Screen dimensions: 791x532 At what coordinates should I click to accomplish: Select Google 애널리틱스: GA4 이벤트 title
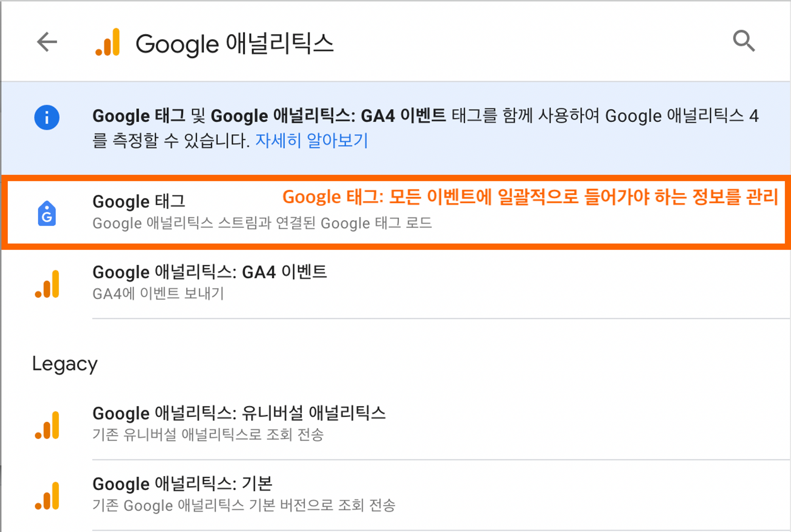(x=210, y=272)
